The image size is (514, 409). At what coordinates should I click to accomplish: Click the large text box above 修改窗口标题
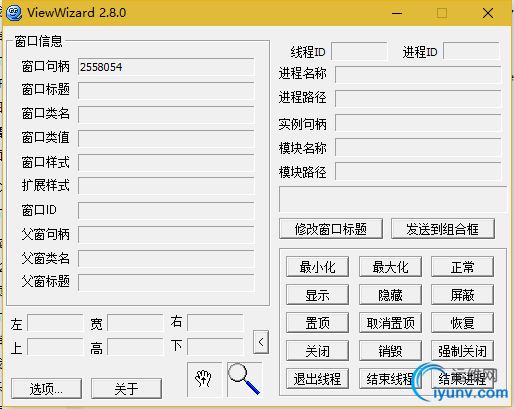393,199
